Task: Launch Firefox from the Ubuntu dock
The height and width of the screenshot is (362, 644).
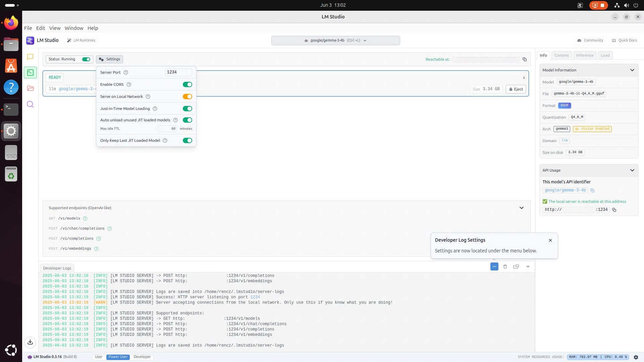Action: point(11,23)
